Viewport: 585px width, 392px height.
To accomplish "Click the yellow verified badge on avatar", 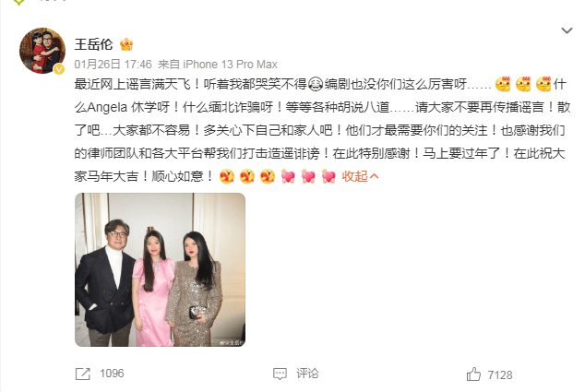I will (59, 69).
